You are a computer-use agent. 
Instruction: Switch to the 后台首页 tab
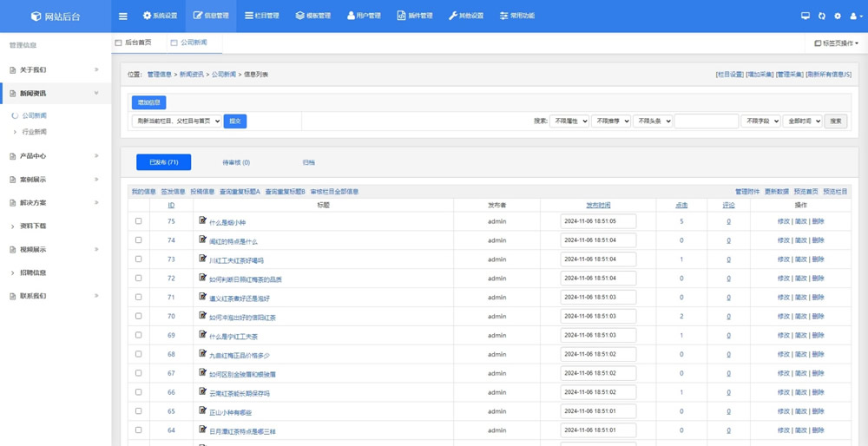pyautogui.click(x=137, y=43)
